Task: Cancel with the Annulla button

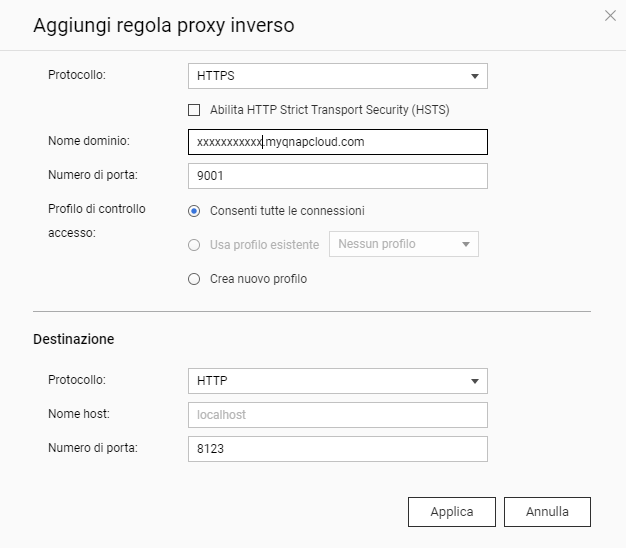Action: point(547,512)
